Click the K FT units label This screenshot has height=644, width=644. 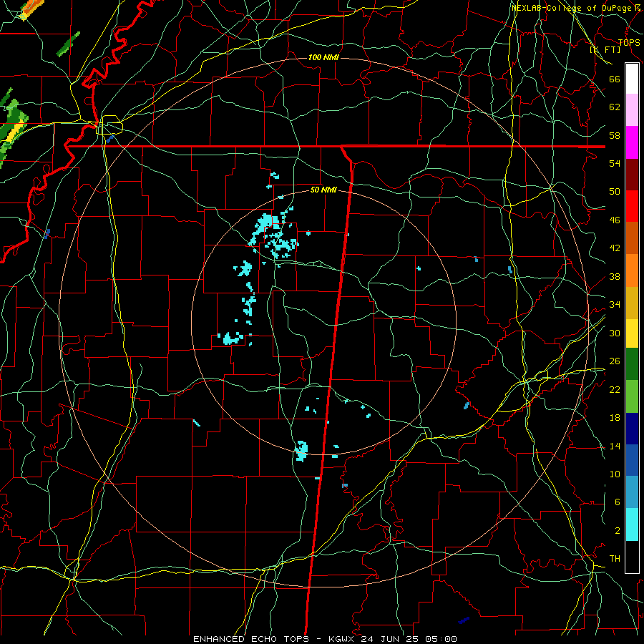coord(605,49)
